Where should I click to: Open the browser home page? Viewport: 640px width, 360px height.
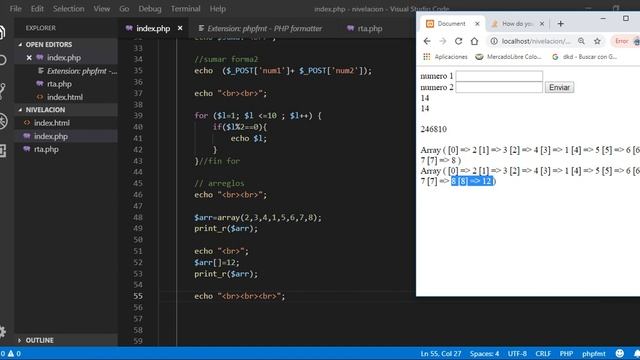pos(474,41)
